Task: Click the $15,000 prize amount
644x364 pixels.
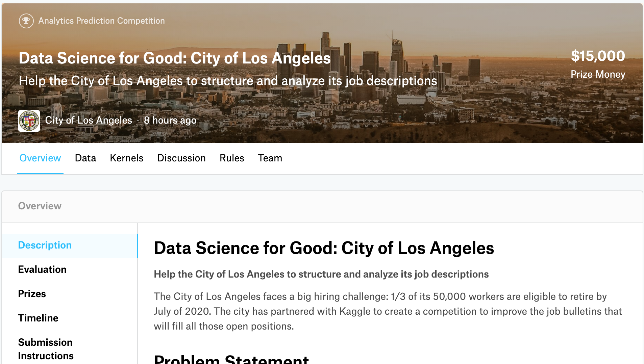Action: 598,56
